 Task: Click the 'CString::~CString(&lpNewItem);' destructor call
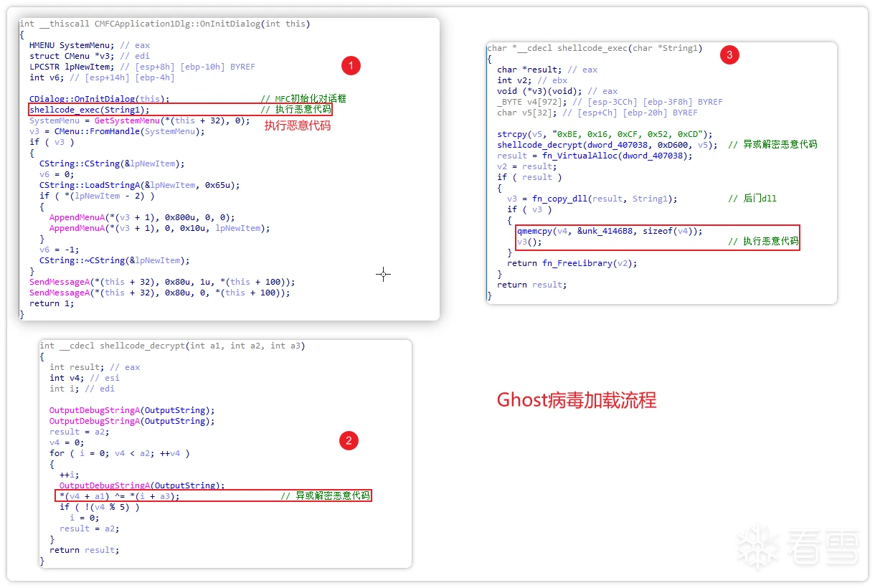coord(115,260)
